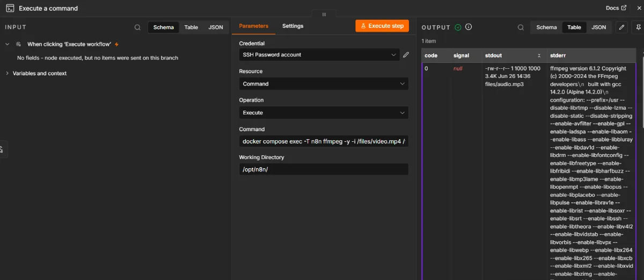
Task: Open the Docs external link
Action: [x=616, y=8]
